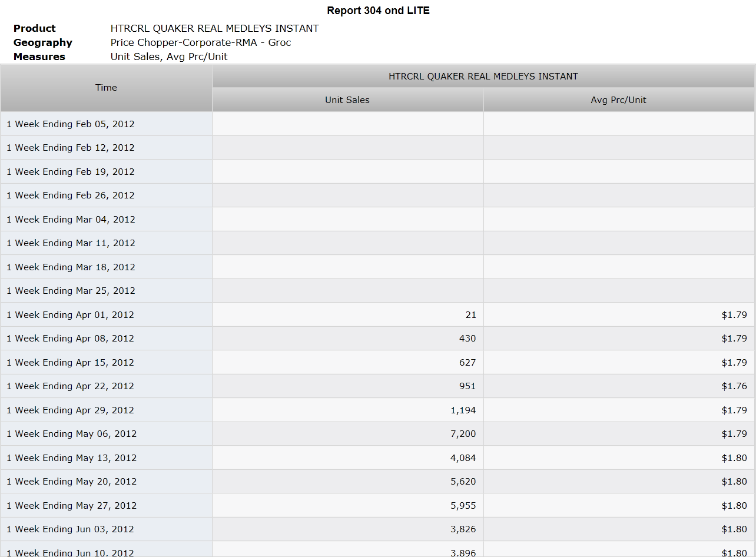This screenshot has height=557, width=756.
Task: Select row 1 Week Ending Feb 19, 2012
Action: point(377,171)
